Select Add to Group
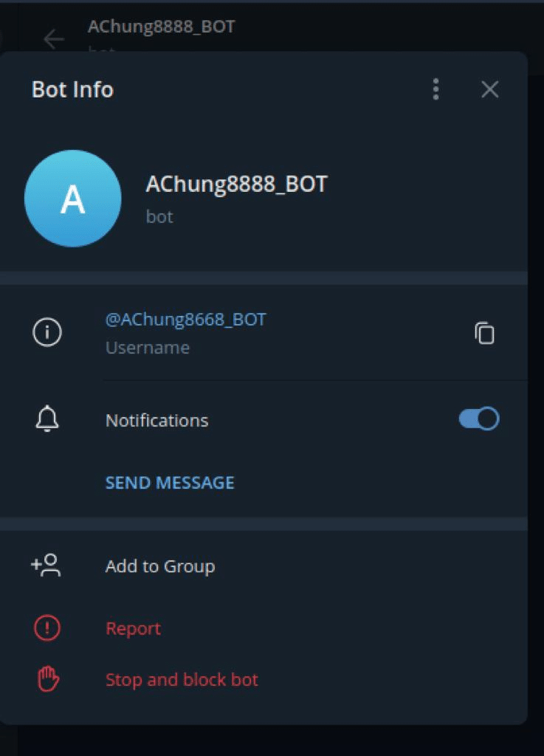Viewport: 544px width, 756px height. (x=160, y=566)
